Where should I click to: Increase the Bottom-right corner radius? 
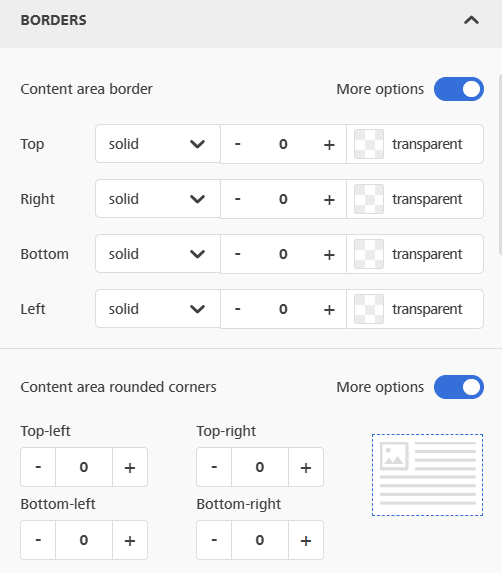306,540
